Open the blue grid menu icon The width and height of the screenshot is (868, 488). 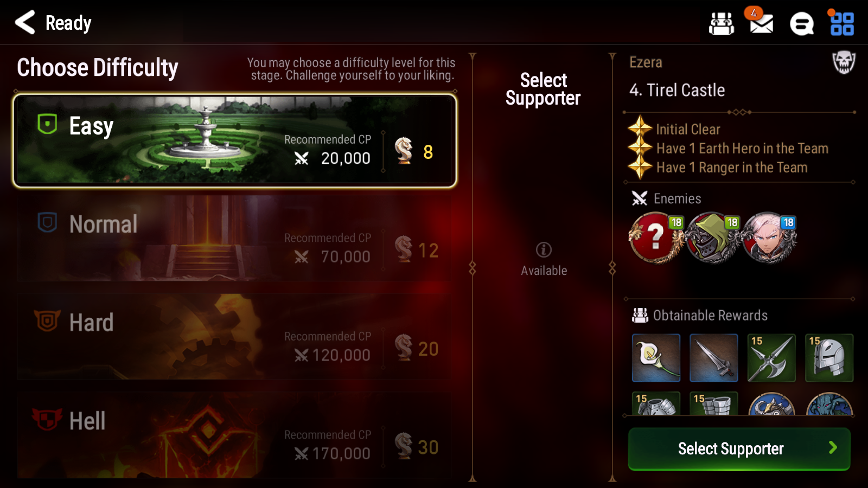(842, 24)
